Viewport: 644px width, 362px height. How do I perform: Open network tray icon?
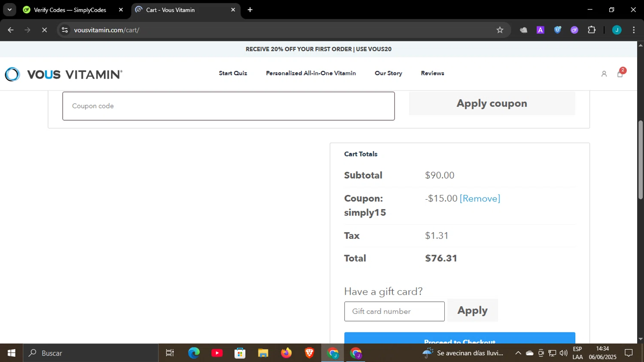point(552,353)
